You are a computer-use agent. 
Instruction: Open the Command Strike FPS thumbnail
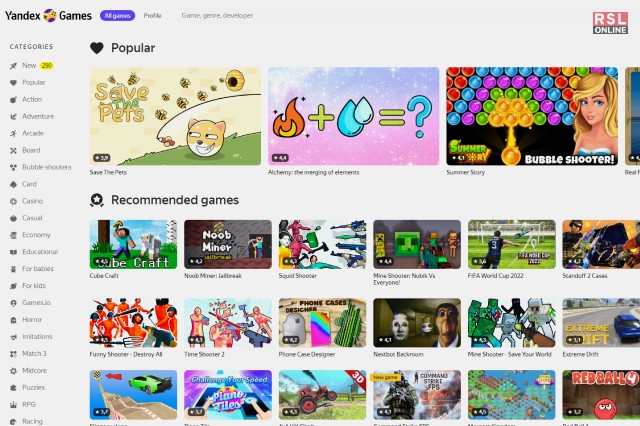tap(417, 395)
